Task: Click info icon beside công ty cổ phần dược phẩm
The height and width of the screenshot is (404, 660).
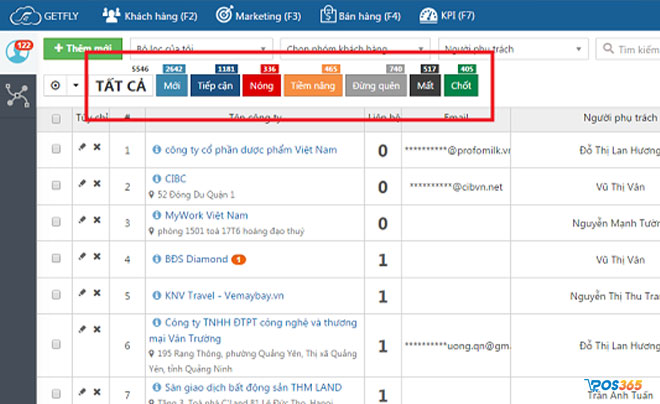Action: (x=157, y=149)
